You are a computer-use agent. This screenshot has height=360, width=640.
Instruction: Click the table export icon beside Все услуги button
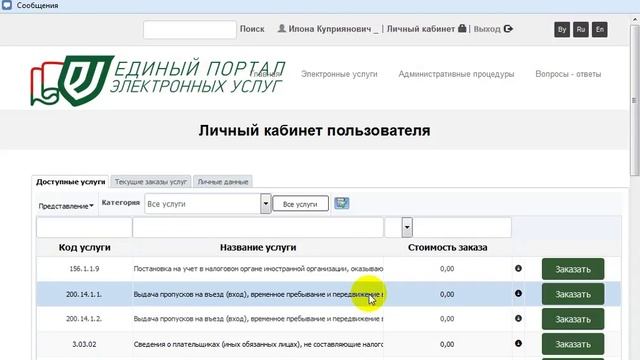(342, 203)
